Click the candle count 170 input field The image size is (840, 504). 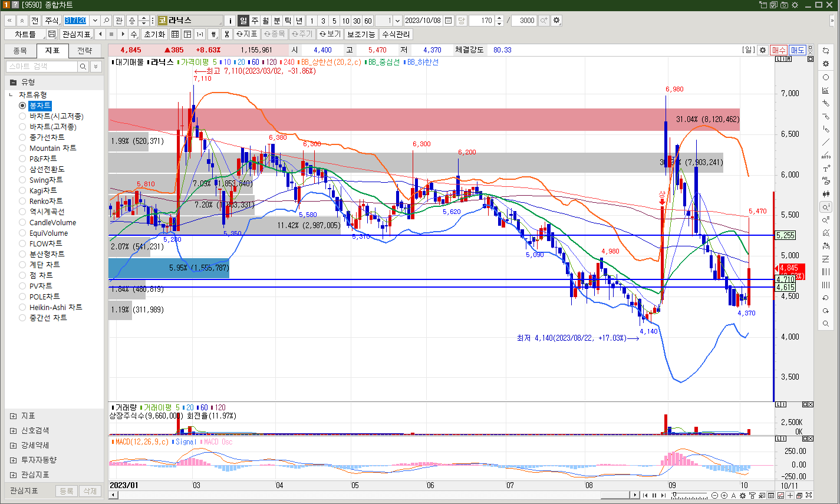pos(482,21)
